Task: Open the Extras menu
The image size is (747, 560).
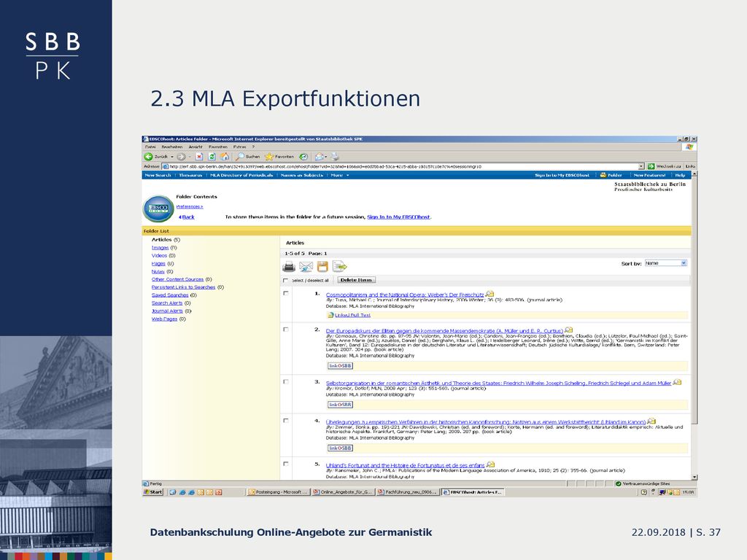Action: click(x=239, y=147)
